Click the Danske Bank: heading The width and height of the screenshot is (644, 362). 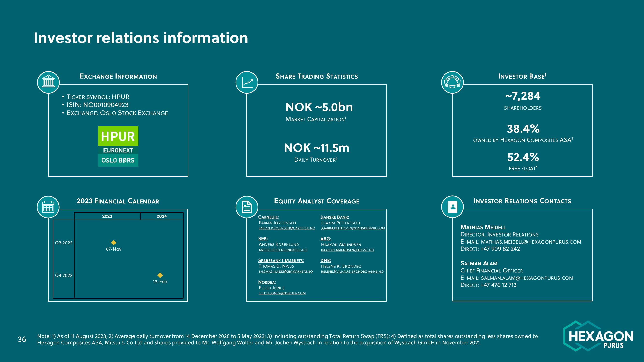[x=335, y=217]
